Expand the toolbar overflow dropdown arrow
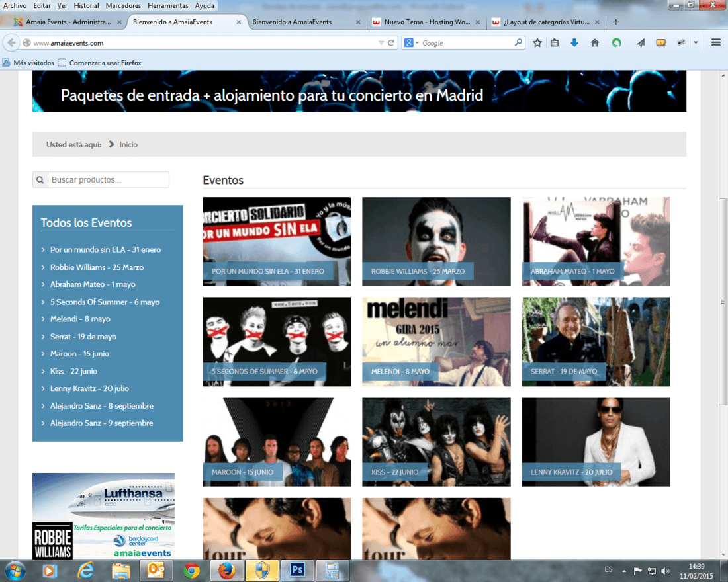728x582 pixels. [x=696, y=43]
